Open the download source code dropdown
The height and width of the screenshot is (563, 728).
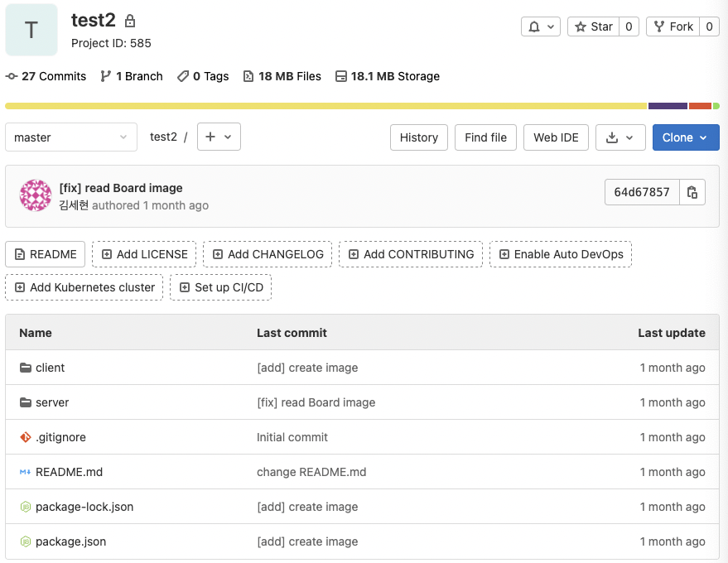click(620, 137)
